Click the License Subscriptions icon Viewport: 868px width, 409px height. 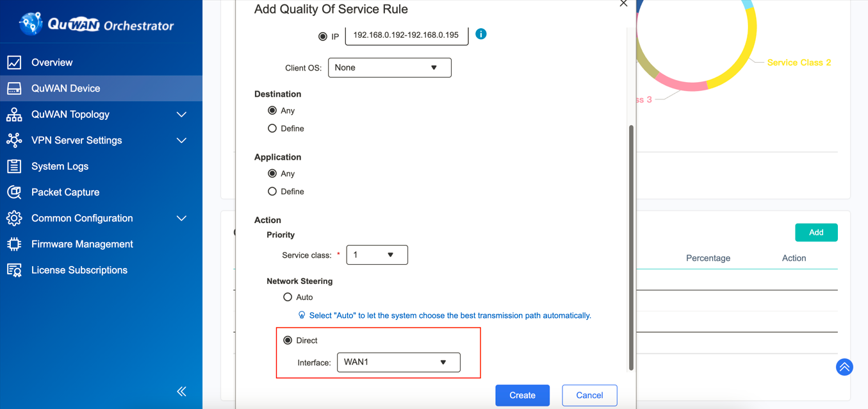pos(14,271)
